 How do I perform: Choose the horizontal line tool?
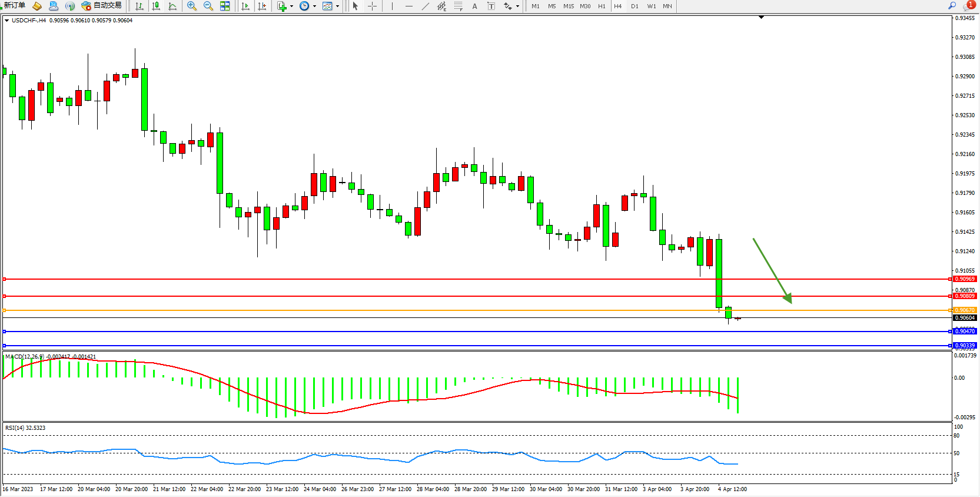click(x=408, y=6)
